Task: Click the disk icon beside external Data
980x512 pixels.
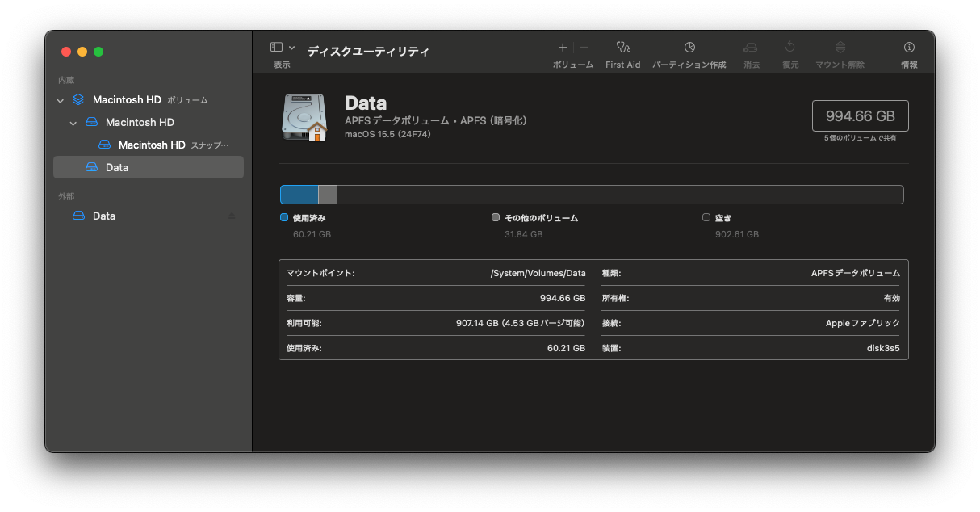Action: click(78, 216)
